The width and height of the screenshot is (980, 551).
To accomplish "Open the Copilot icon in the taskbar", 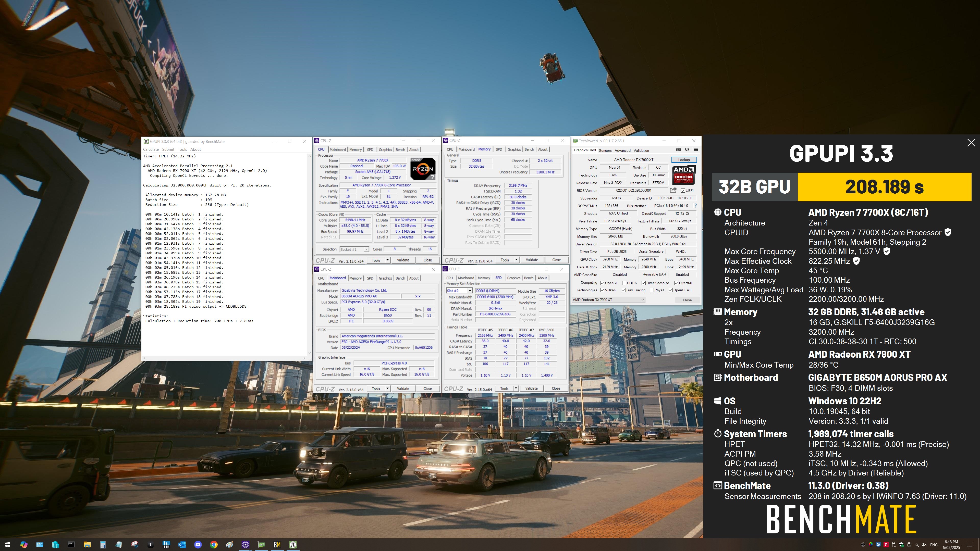I will tap(23, 545).
